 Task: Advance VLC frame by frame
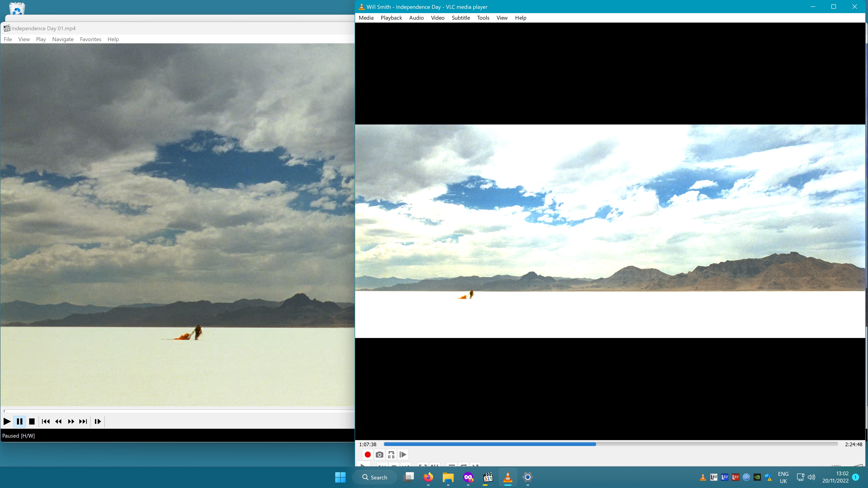pyautogui.click(x=403, y=454)
